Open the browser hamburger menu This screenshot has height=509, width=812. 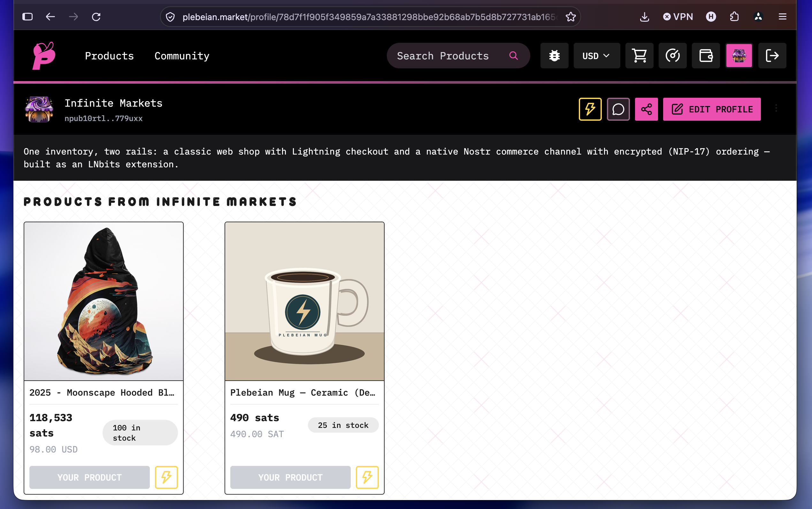(x=782, y=17)
